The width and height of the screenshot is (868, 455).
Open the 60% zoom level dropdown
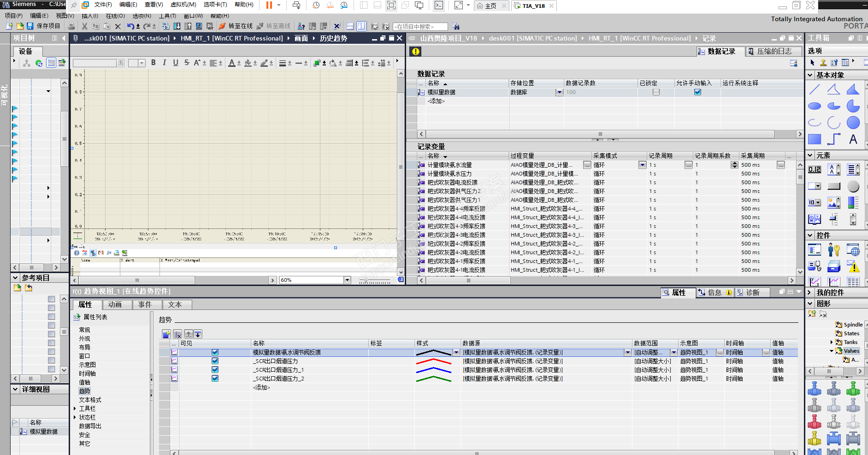click(347, 280)
